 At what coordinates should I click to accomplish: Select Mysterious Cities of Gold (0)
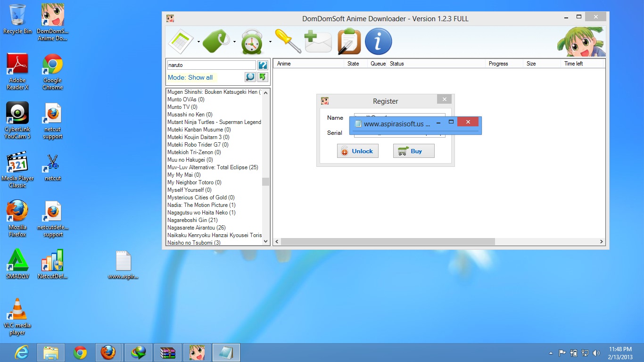(201, 197)
